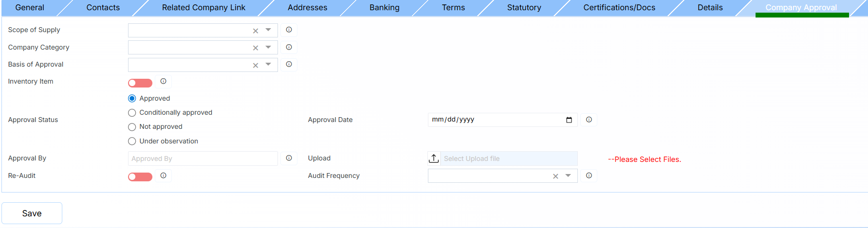
Task: Switch to the Banking tab
Action: (384, 8)
